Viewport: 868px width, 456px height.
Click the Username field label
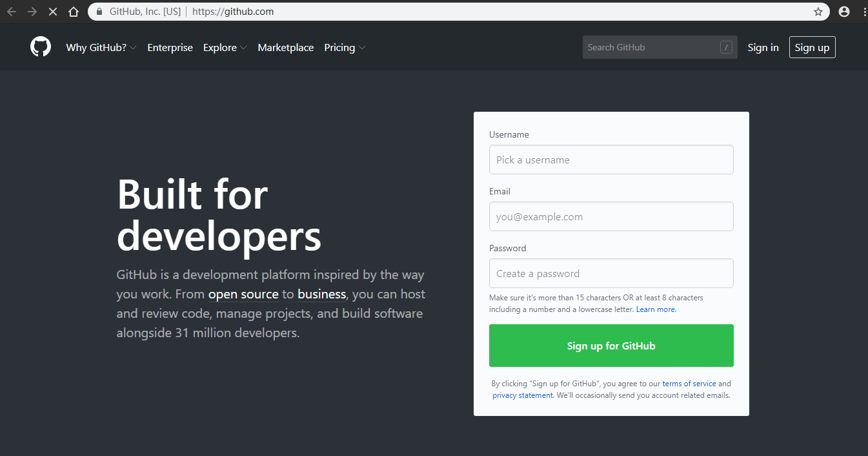click(x=509, y=134)
